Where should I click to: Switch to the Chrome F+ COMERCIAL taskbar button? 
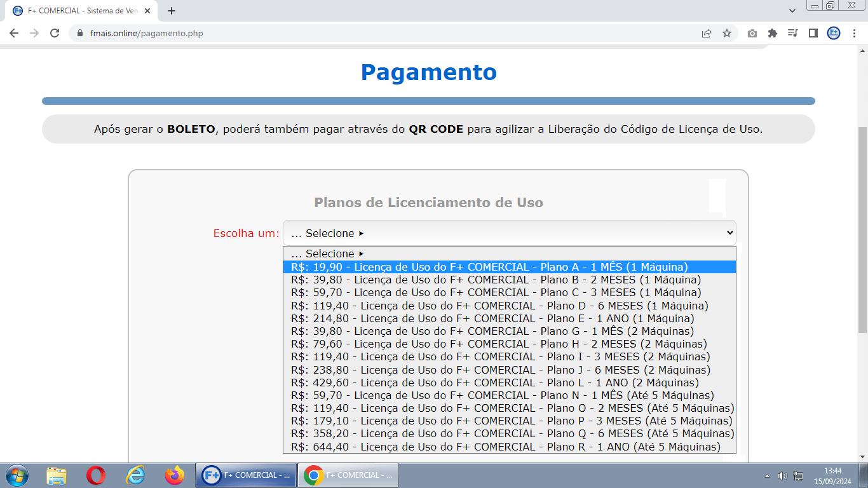coord(348,475)
